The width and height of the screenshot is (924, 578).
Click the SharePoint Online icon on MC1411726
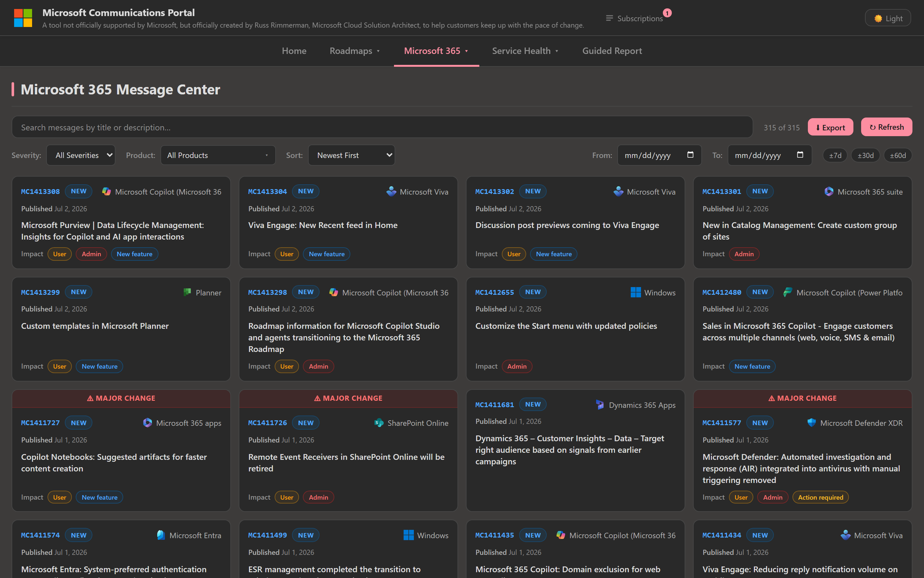[379, 423]
